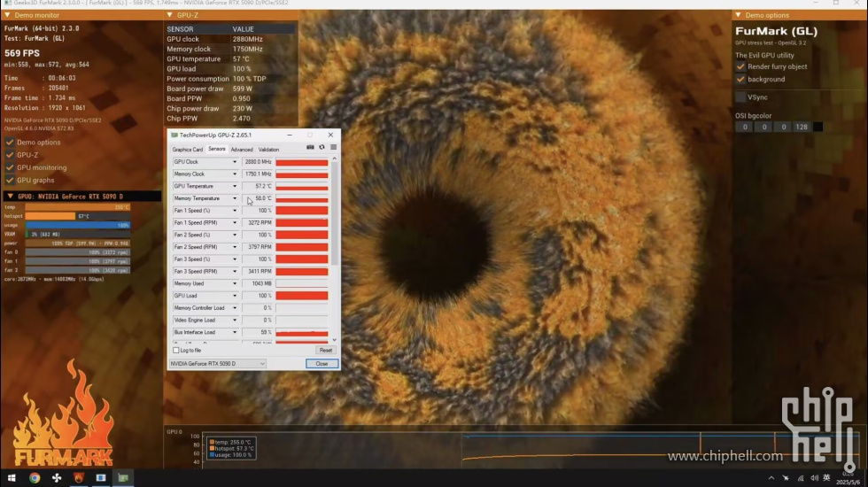Open Memory Temperature sensor dropdown
This screenshot has width=868, height=487.
(x=234, y=198)
